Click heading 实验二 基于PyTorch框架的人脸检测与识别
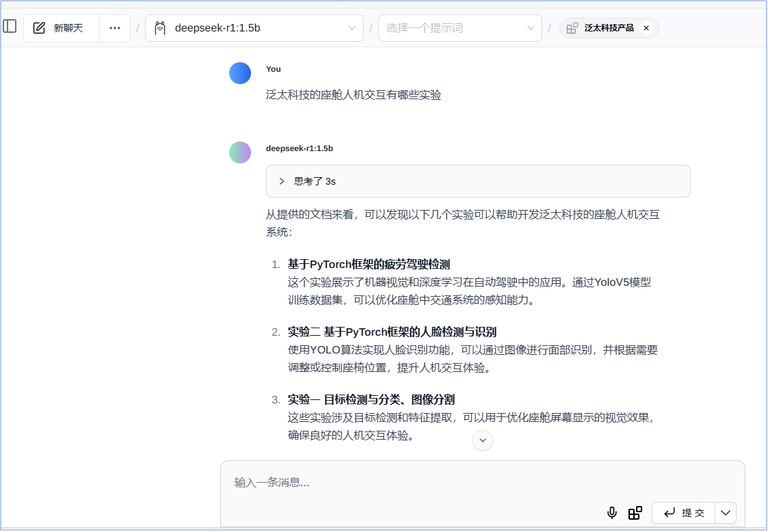 point(392,332)
